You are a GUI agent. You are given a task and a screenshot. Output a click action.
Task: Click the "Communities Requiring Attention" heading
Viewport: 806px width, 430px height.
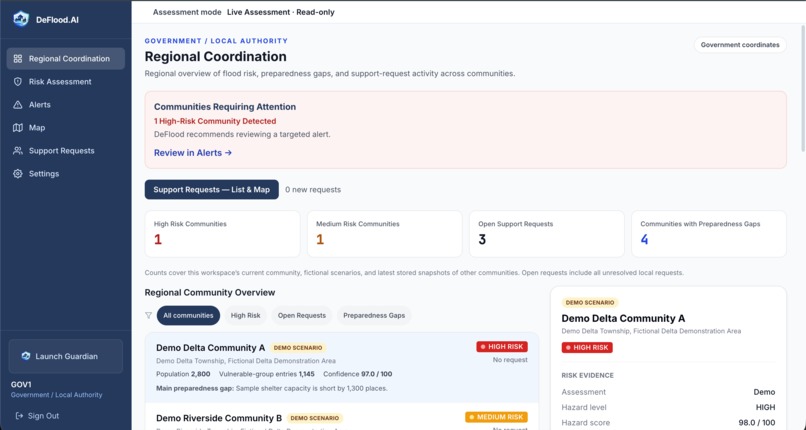(x=225, y=107)
